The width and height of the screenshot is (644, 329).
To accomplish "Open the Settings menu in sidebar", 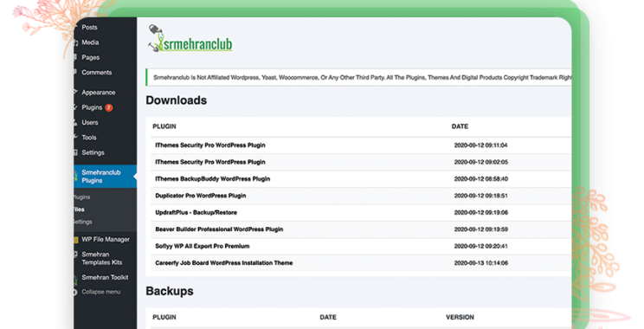I will [93, 152].
